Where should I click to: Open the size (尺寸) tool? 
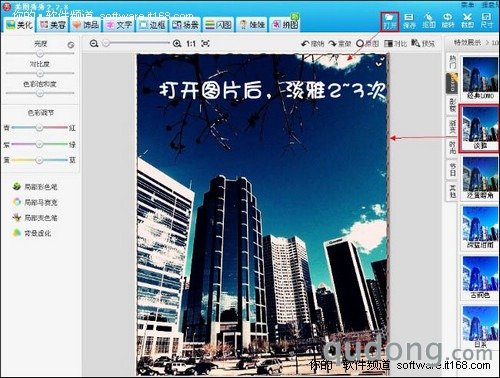pyautogui.click(x=487, y=21)
